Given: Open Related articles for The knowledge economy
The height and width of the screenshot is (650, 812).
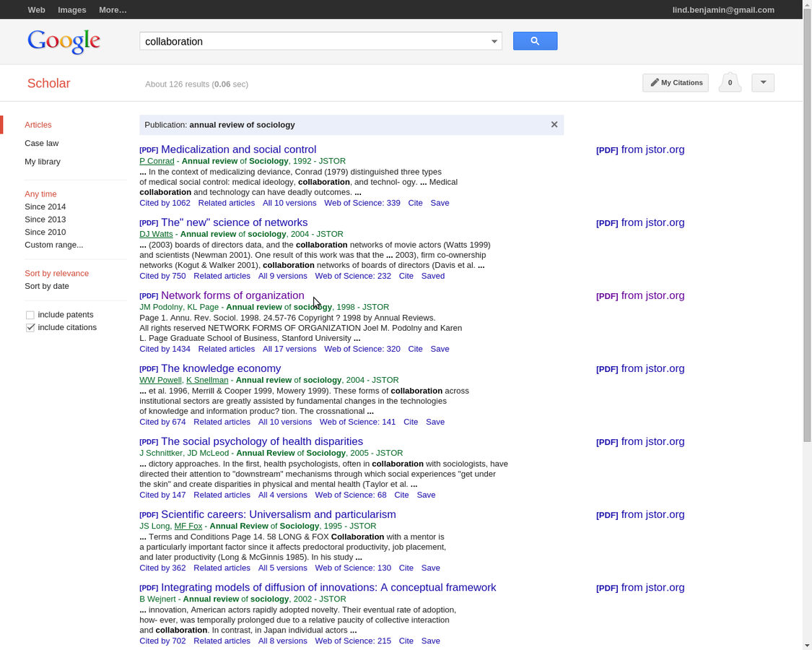Looking at the screenshot, I should click(222, 422).
